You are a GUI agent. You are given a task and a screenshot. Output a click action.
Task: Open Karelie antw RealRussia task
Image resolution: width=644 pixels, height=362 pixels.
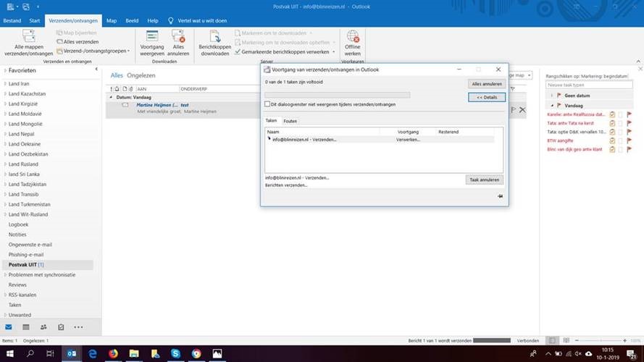576,114
